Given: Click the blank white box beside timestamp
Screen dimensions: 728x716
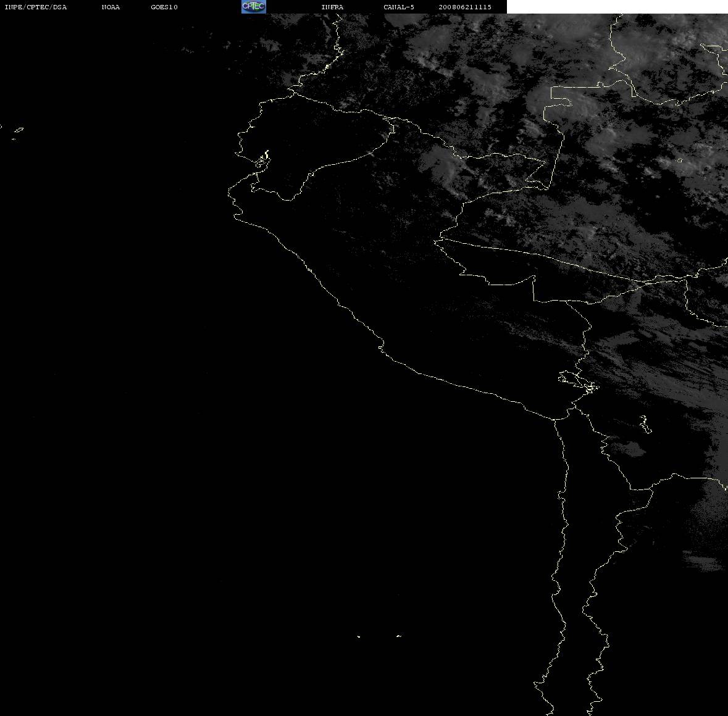Looking at the screenshot, I should pos(617,7).
